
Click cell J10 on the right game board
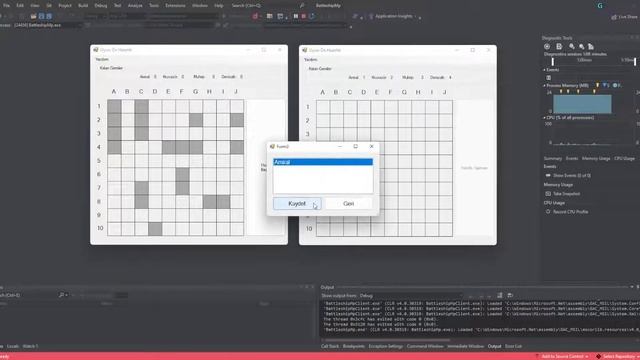point(445,229)
